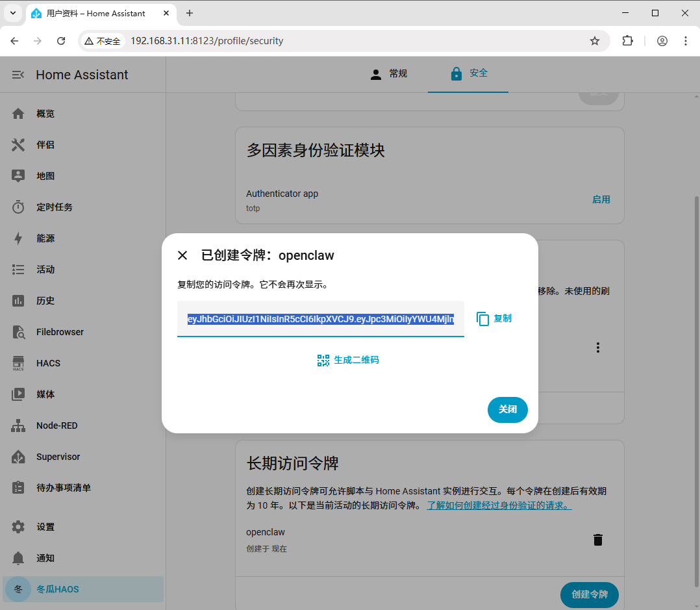Click the 关闭 button in dialog
Image resolution: width=700 pixels, height=610 pixels.
pos(508,409)
